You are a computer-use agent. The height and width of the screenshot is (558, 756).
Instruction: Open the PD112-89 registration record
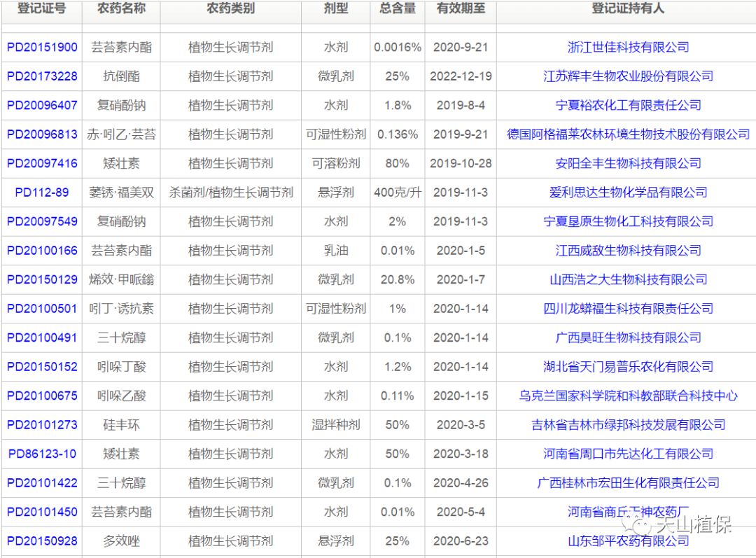42,193
